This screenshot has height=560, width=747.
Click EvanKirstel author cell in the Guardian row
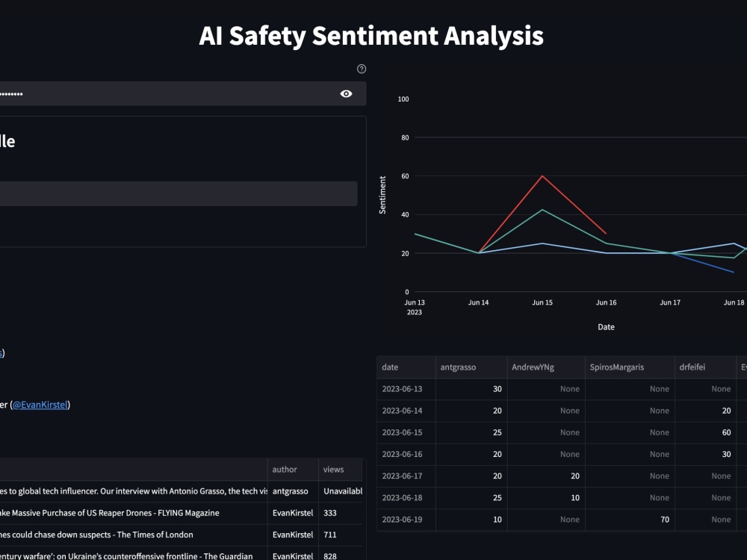pyautogui.click(x=293, y=554)
